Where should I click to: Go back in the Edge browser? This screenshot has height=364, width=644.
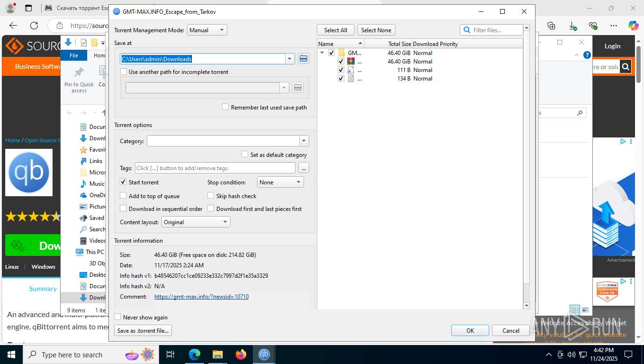coord(13,26)
